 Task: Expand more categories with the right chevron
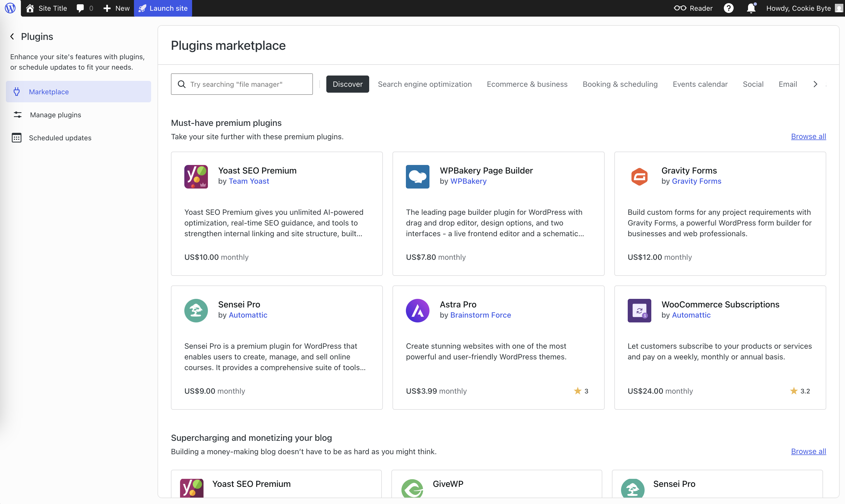815,84
